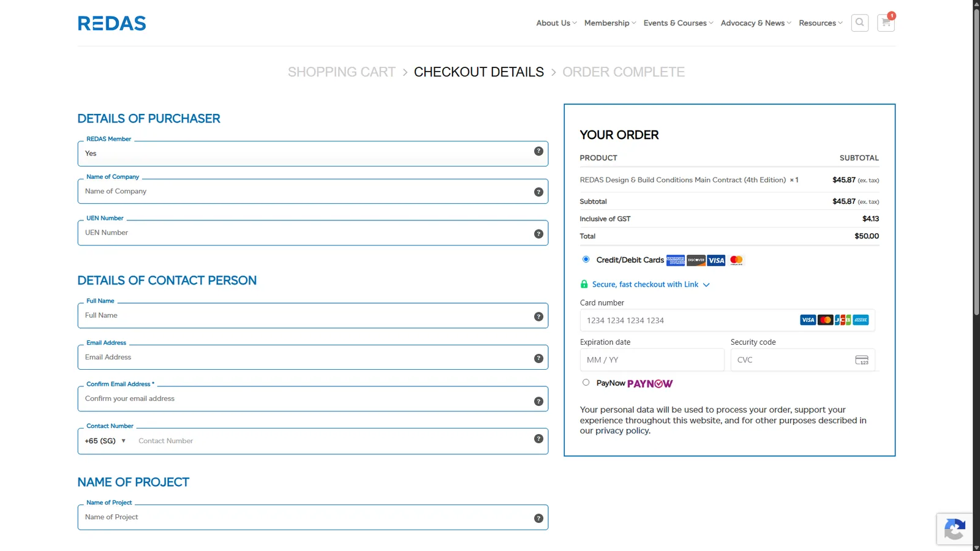
Task: Click help icon for Name of Project field
Action: click(x=538, y=519)
